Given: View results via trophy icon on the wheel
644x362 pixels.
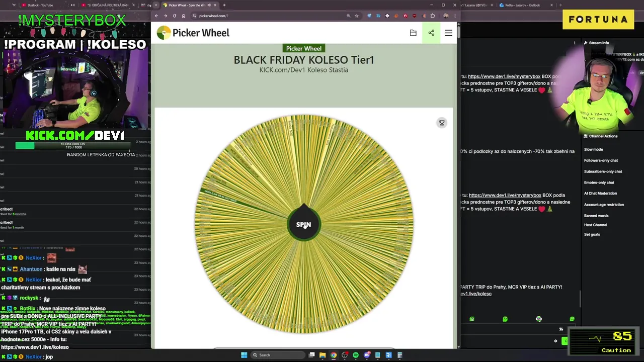Looking at the screenshot, I should (442, 123).
